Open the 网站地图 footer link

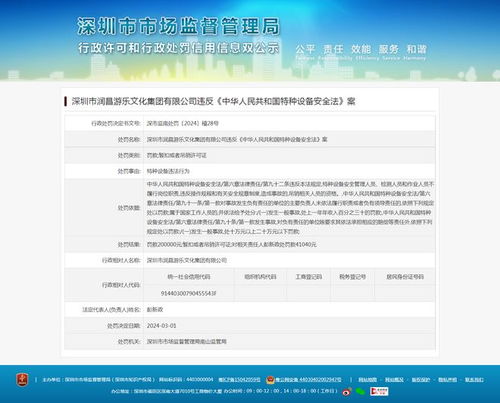tap(367, 380)
